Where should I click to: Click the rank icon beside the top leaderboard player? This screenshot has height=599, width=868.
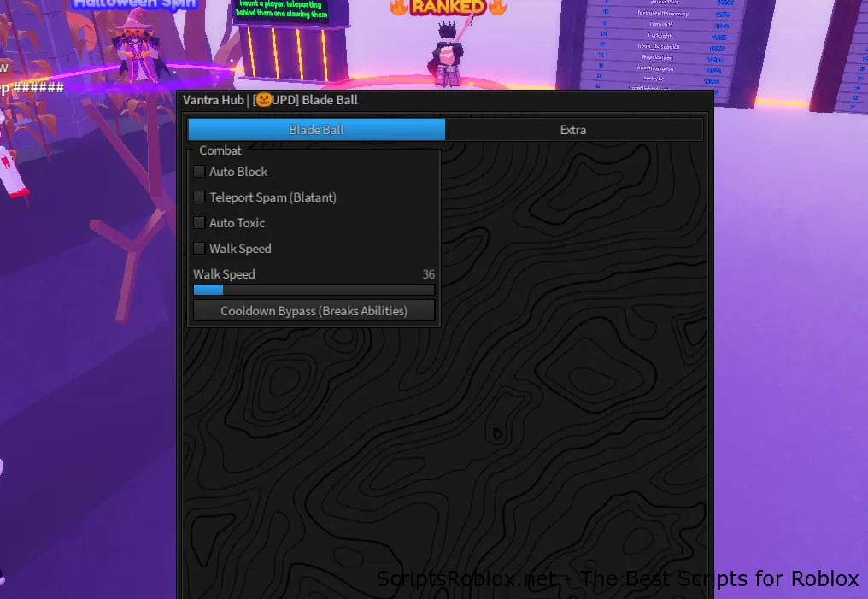[608, 3]
